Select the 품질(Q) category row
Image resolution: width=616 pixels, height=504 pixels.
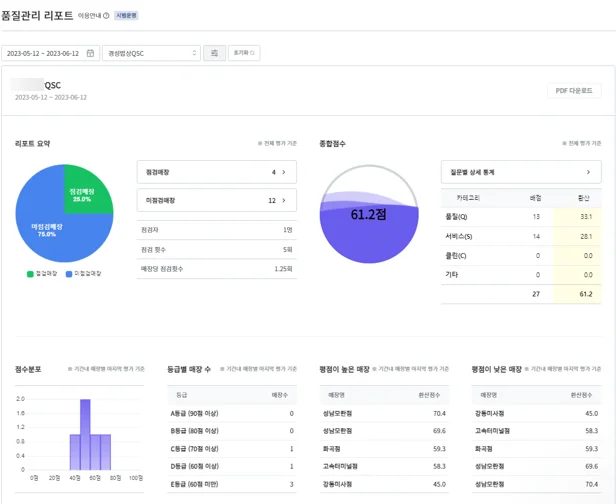(521, 217)
